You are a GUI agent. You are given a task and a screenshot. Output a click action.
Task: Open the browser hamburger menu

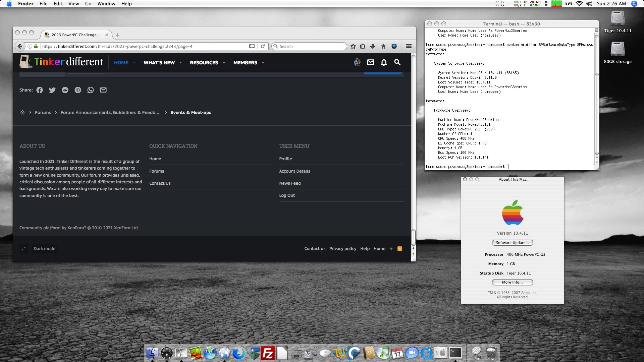(409, 46)
